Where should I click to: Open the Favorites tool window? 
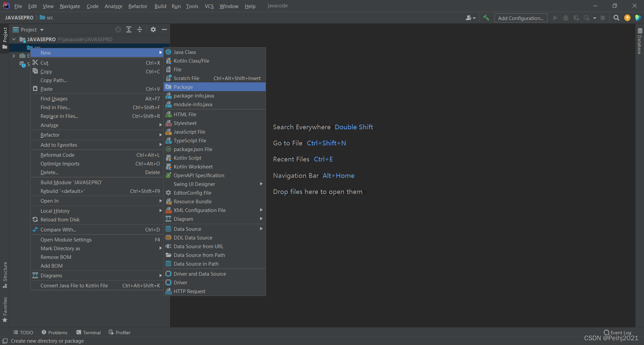point(5,309)
